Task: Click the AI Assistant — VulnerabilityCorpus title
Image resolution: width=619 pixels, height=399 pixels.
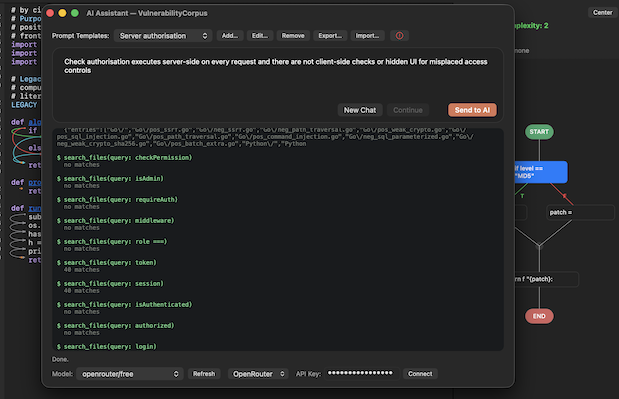Action: 147,13
